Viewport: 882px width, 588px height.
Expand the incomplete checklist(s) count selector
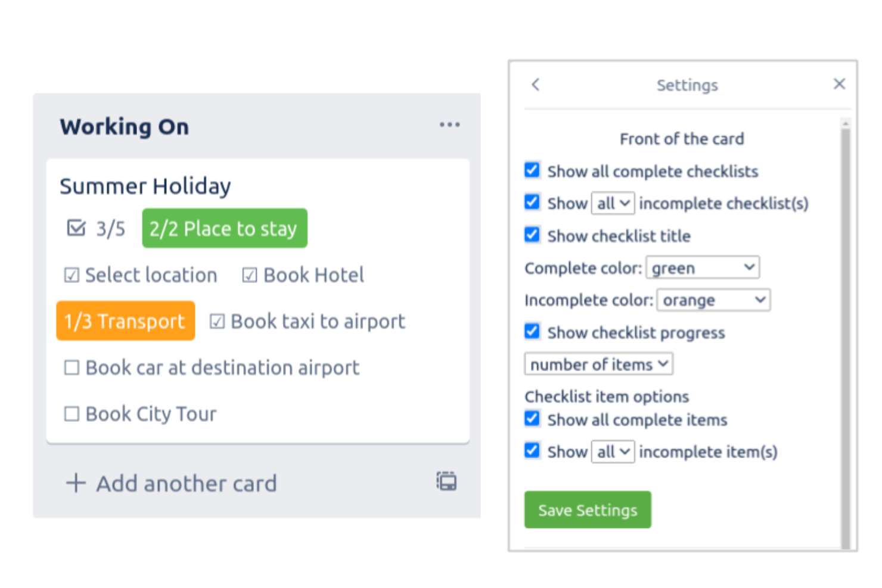(x=613, y=203)
